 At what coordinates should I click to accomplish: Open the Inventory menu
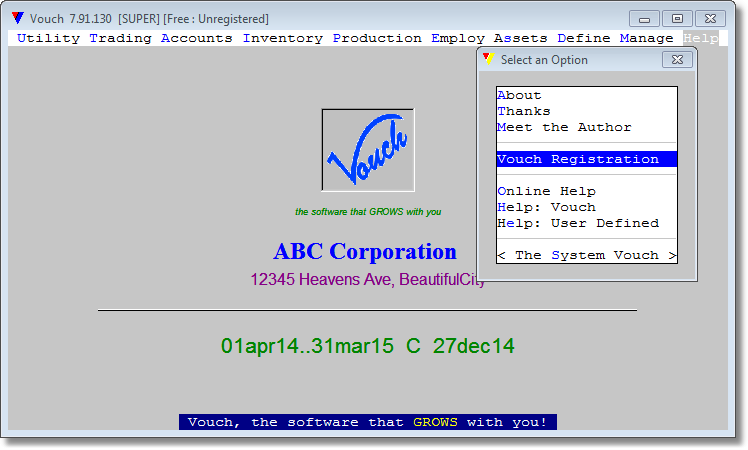(282, 38)
